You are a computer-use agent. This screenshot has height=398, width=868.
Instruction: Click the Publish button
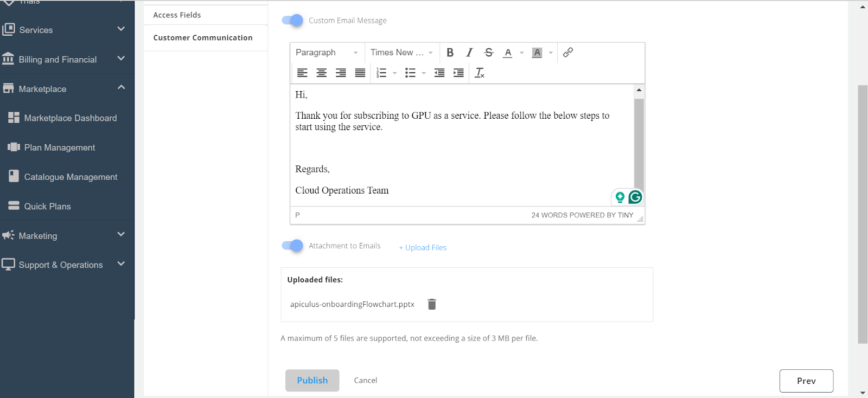(312, 381)
